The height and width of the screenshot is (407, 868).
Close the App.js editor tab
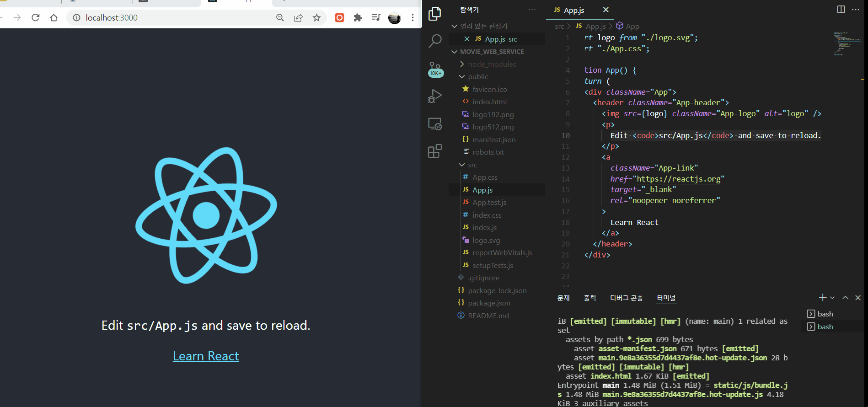pos(605,10)
